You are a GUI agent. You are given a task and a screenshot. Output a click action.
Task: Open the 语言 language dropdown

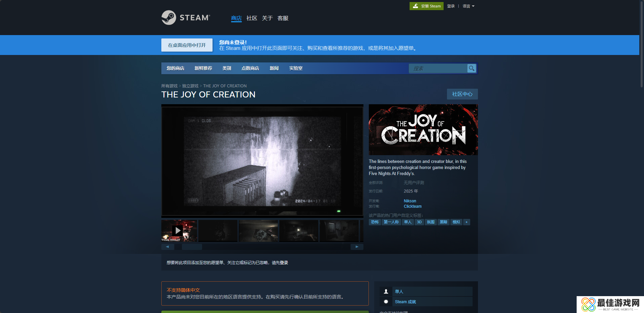(468, 6)
